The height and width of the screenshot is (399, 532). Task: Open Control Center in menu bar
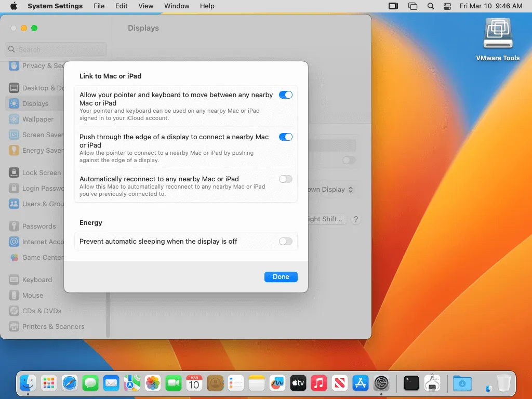point(447,6)
